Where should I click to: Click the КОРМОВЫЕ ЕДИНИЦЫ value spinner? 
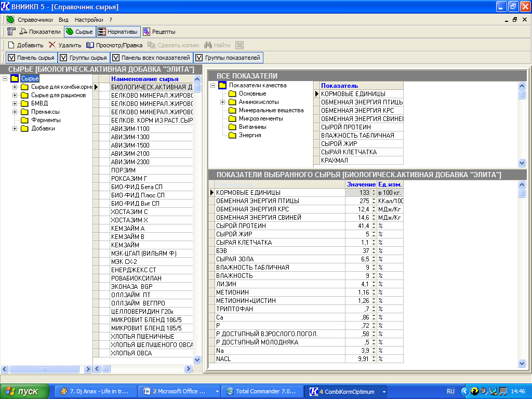pyautogui.click(x=374, y=193)
